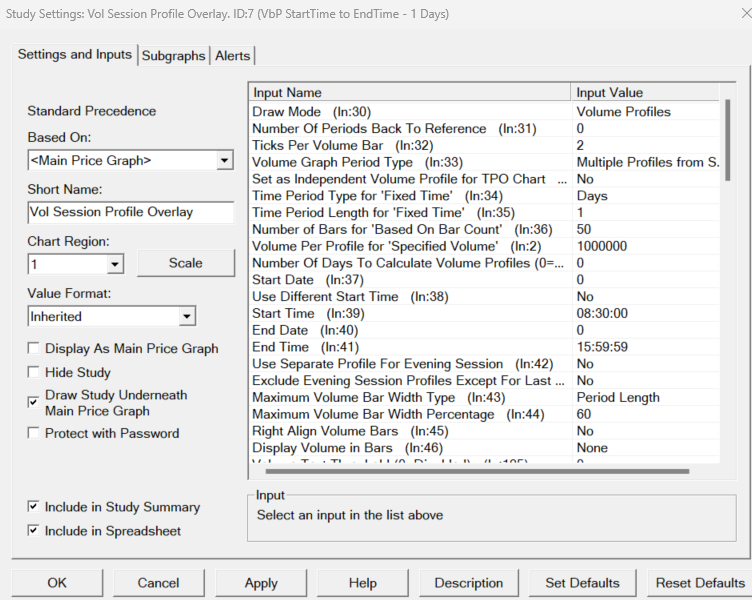Open the Chart Region dropdown
The height and width of the screenshot is (600, 752).
[114, 264]
